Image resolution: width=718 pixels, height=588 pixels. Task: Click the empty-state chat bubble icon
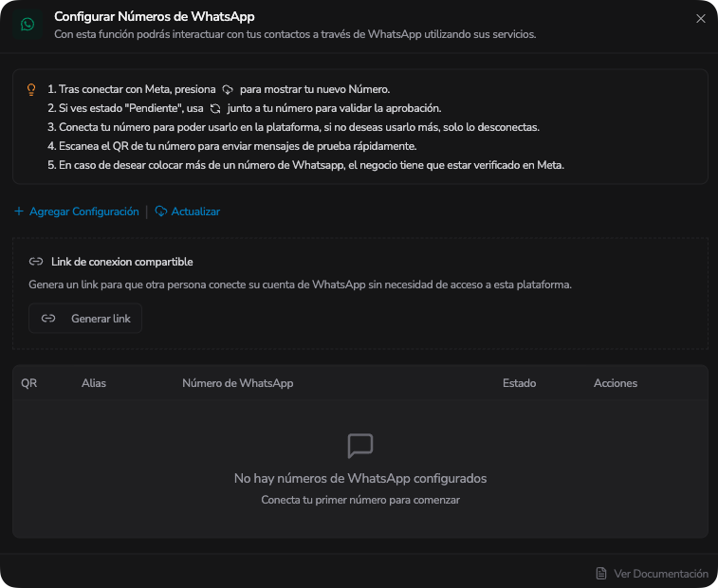pyautogui.click(x=360, y=446)
